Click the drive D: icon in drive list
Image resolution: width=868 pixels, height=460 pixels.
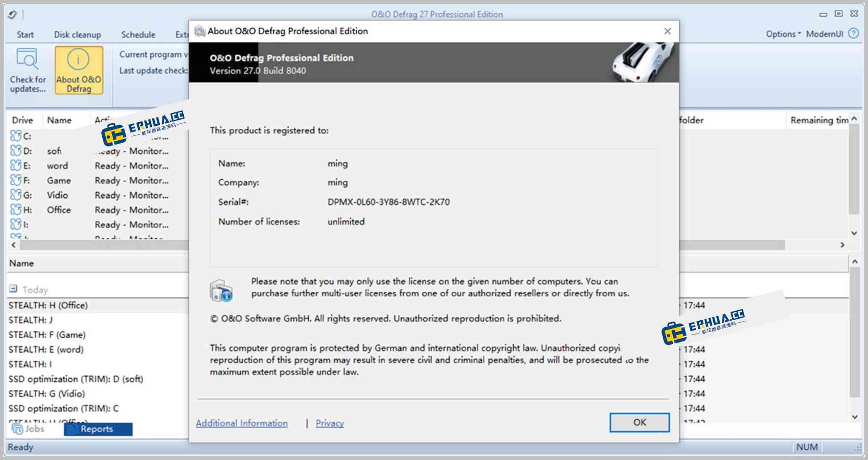pyautogui.click(x=16, y=151)
